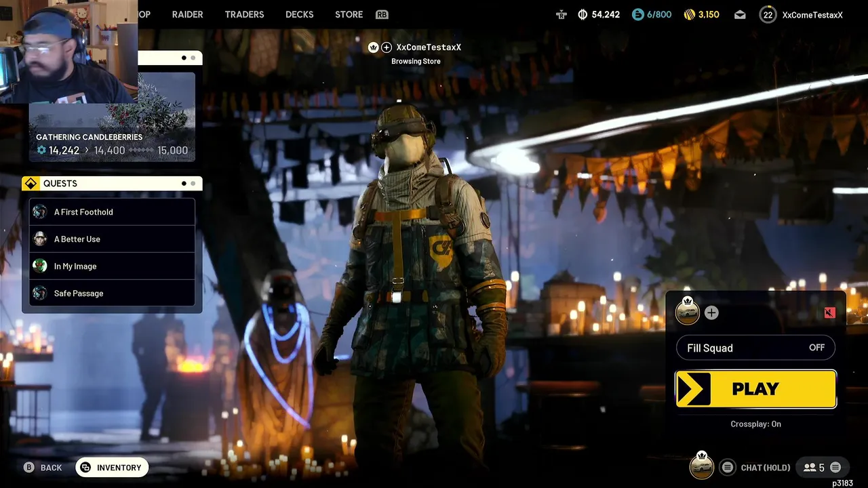Click the plus icon next to XxComeTestaxX
The image size is (868, 488).
tap(387, 47)
